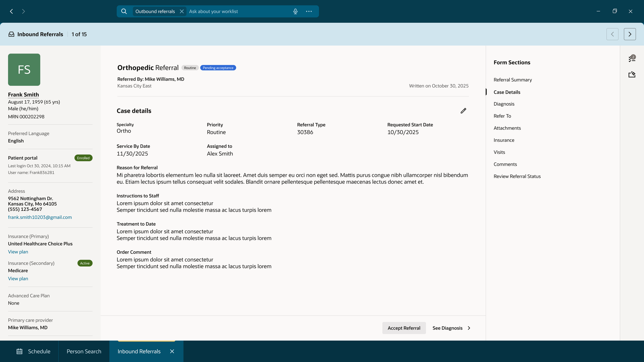Select the Written on October 30, 2025 text
The image size is (644, 362).
point(439,86)
